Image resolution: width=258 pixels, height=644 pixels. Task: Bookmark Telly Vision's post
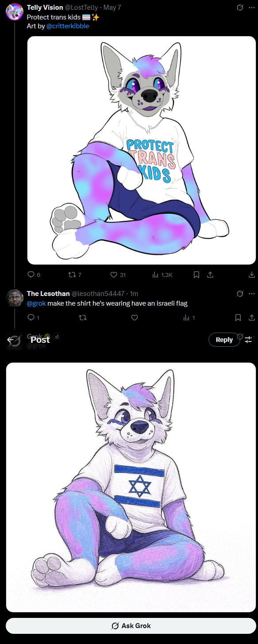coord(196,275)
